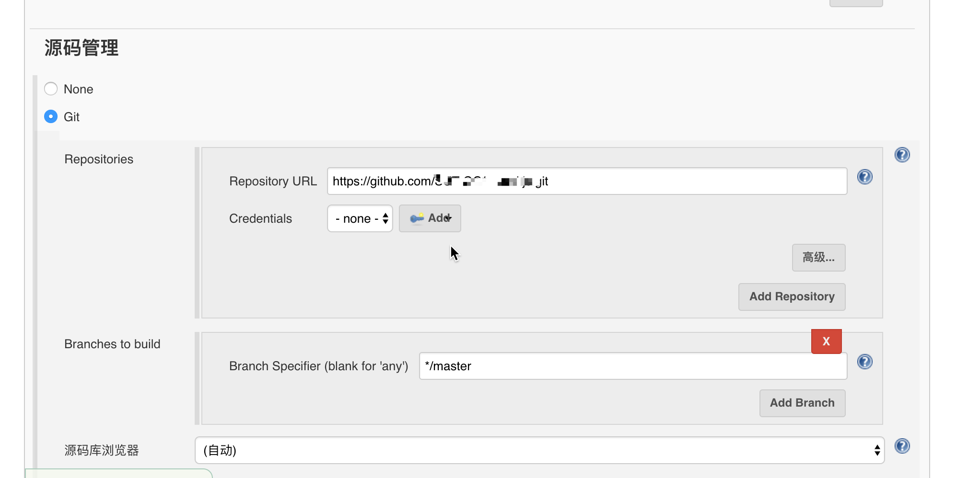Image resolution: width=980 pixels, height=478 pixels.
Task: Select the None source control option
Action: (x=51, y=89)
